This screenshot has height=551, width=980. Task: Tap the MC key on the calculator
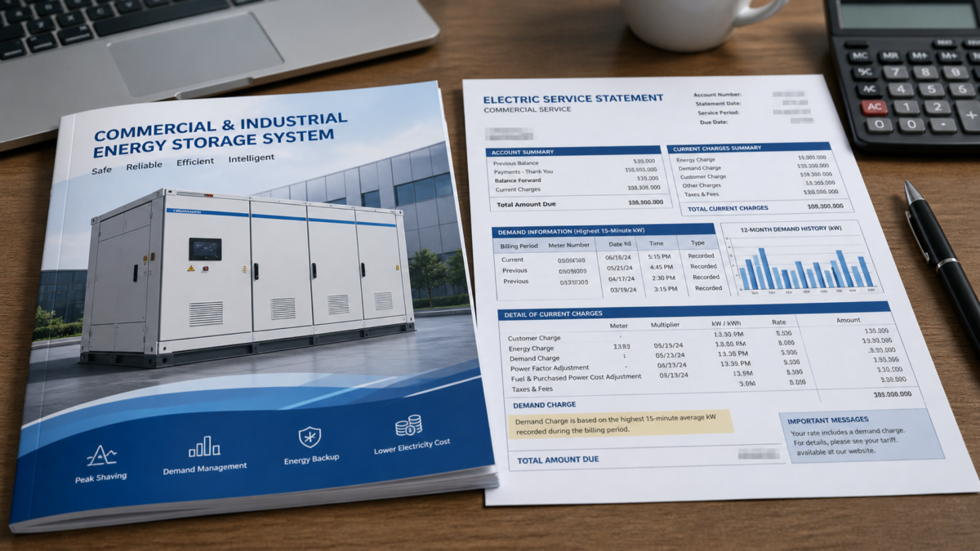[859, 56]
